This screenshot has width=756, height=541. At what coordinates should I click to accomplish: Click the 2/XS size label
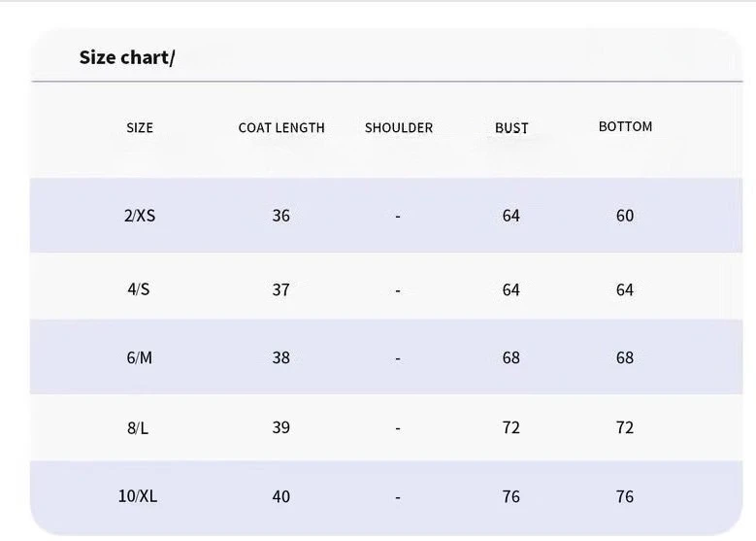pos(140,216)
